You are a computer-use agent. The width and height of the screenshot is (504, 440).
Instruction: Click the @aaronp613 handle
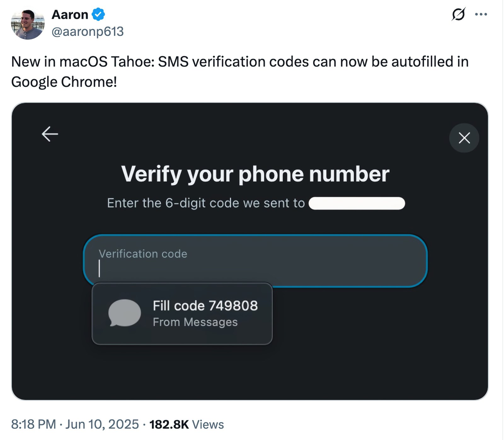88,31
